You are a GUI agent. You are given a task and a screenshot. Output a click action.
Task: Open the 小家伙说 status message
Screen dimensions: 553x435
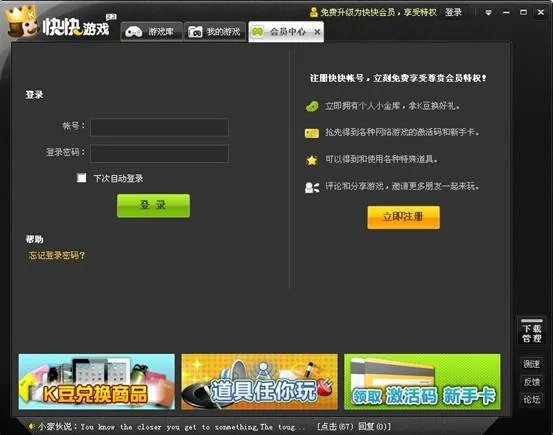point(171,427)
